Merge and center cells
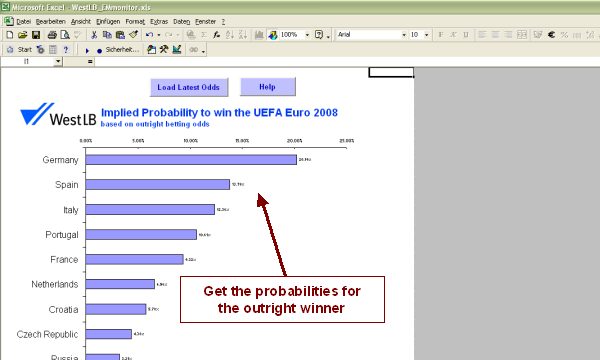Image resolution: width=600 pixels, height=360 pixels. click(522, 35)
